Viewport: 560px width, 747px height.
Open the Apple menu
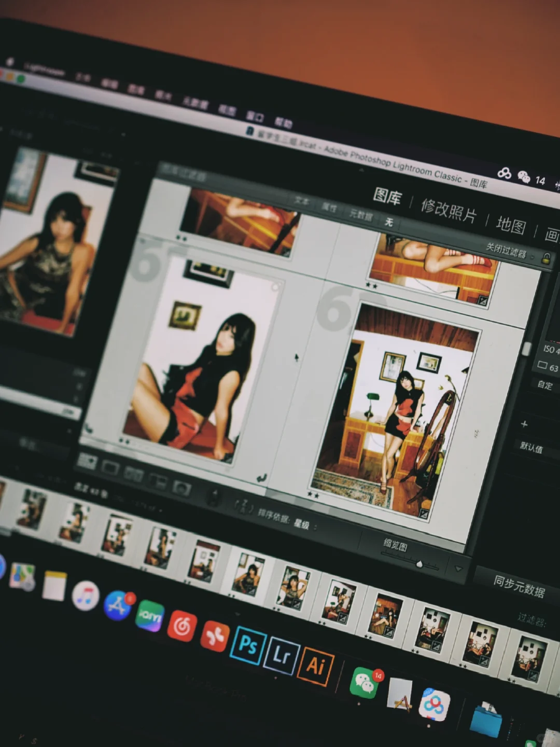(10, 62)
